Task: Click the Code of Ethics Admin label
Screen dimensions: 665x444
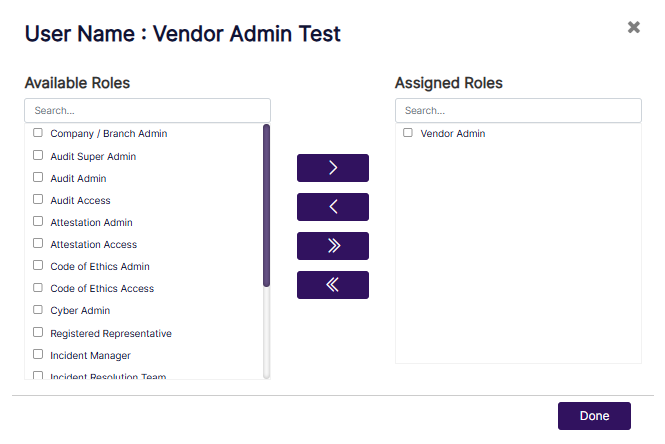Action: [100, 267]
